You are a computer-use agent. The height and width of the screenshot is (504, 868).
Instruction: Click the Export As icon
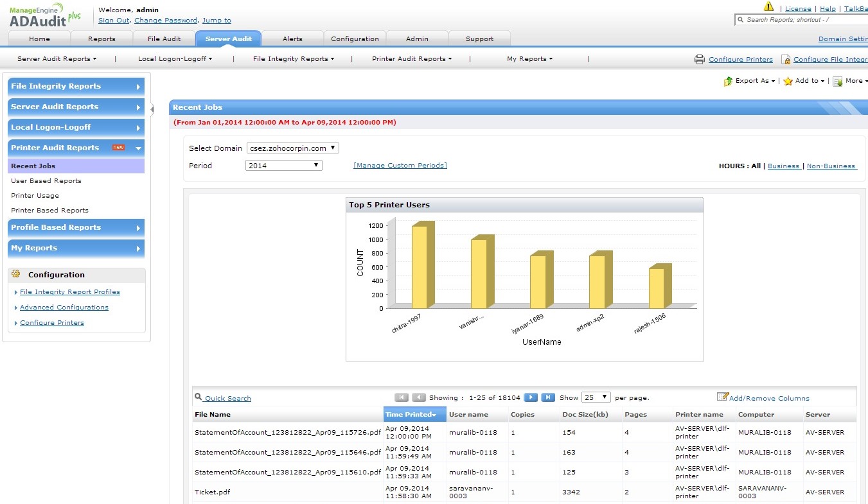(x=728, y=82)
